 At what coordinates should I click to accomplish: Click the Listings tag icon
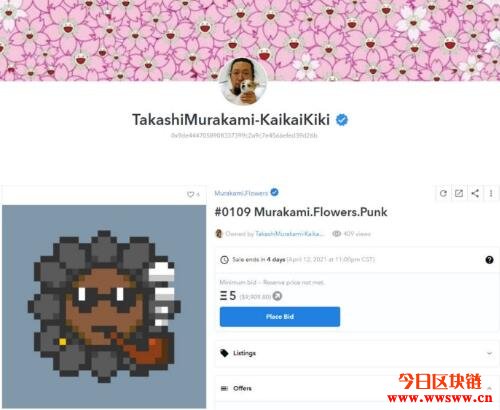[224, 353]
